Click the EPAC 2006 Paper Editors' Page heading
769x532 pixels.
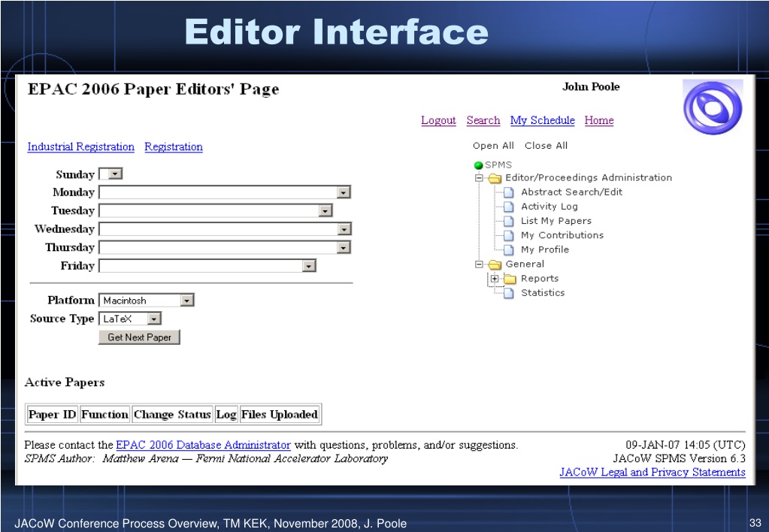pos(153,89)
